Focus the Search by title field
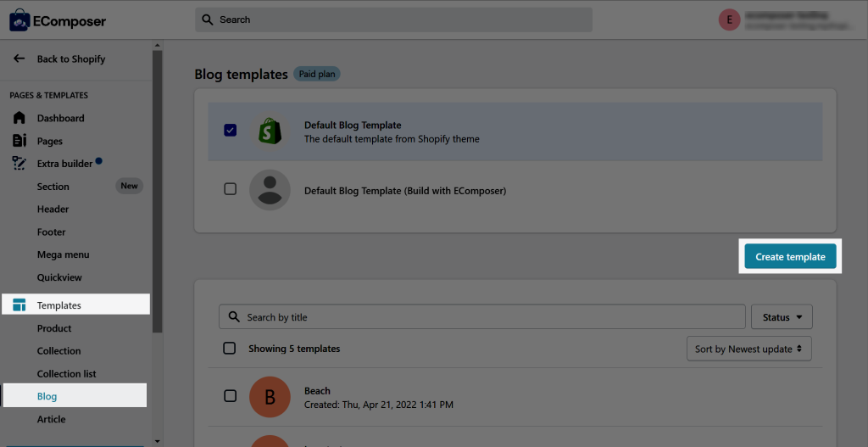Viewport: 868px width, 447px height. click(x=482, y=317)
